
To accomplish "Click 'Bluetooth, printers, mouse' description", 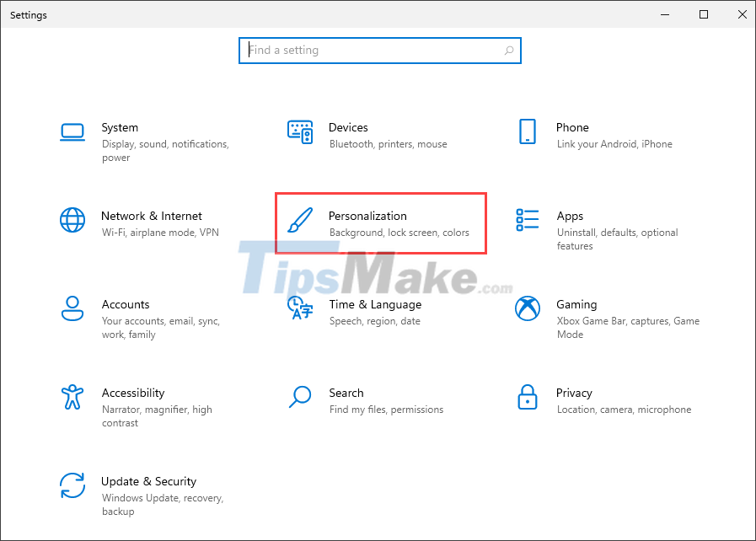I will click(389, 144).
